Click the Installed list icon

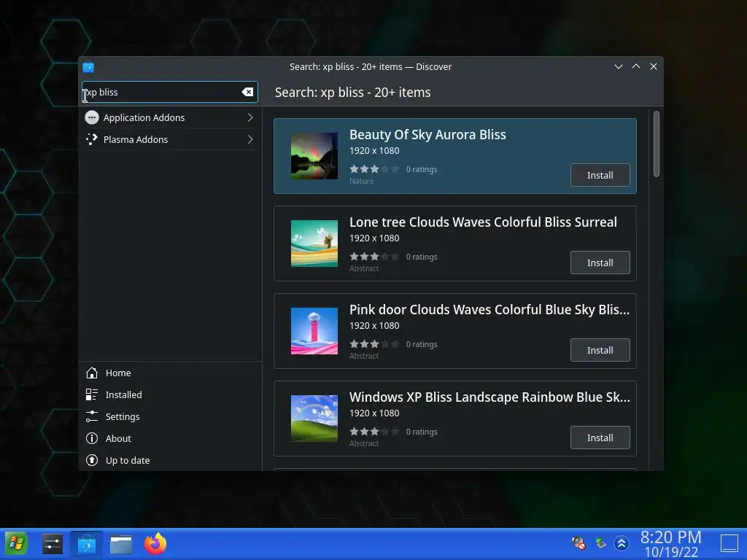click(91, 394)
